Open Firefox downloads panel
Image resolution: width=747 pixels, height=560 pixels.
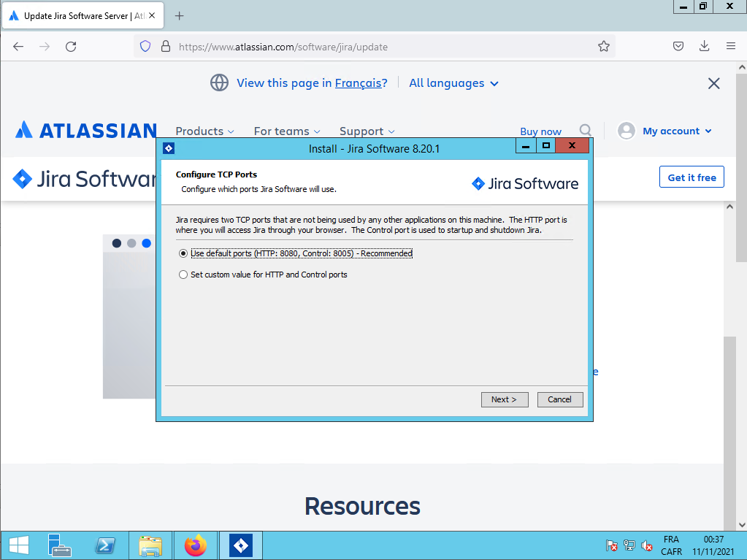(704, 46)
